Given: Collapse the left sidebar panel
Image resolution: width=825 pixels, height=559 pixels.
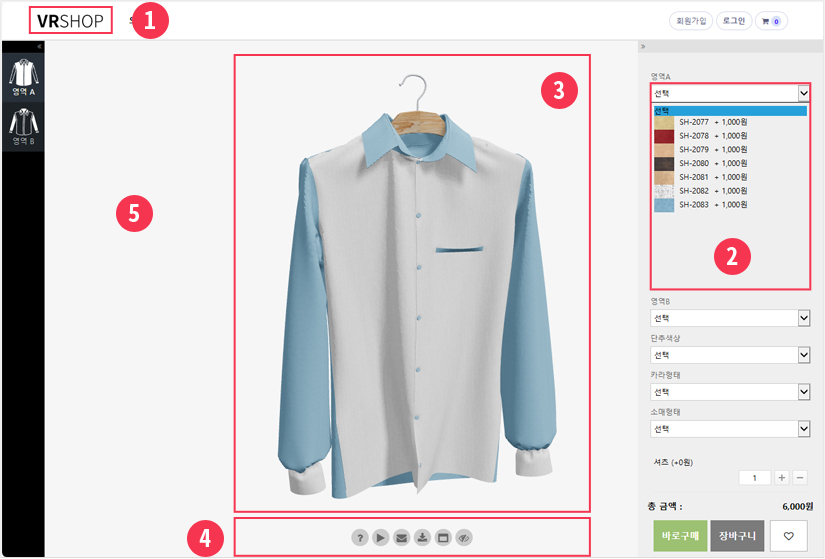Looking at the screenshot, I should click(40, 46).
